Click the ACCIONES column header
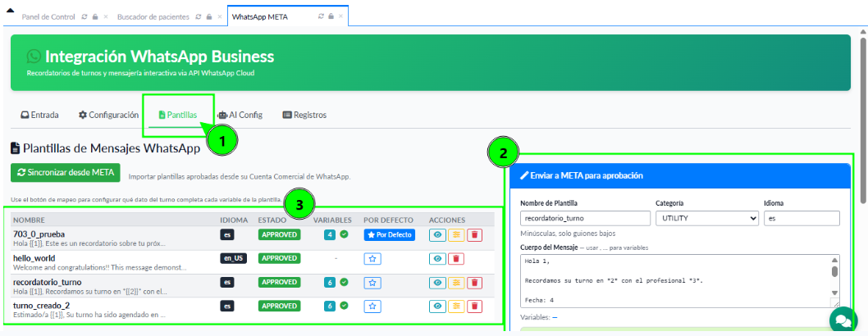This screenshot has height=336, width=868. coord(447,220)
